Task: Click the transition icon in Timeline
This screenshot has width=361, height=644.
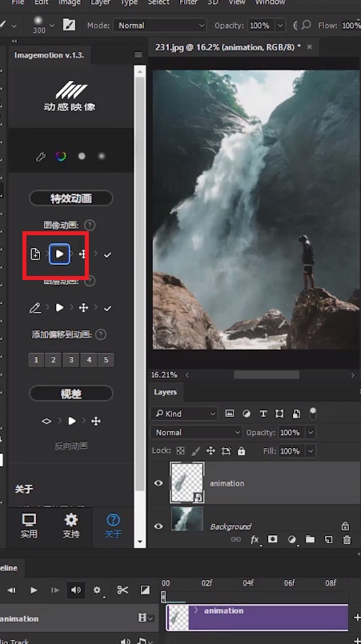Action: click(145, 590)
